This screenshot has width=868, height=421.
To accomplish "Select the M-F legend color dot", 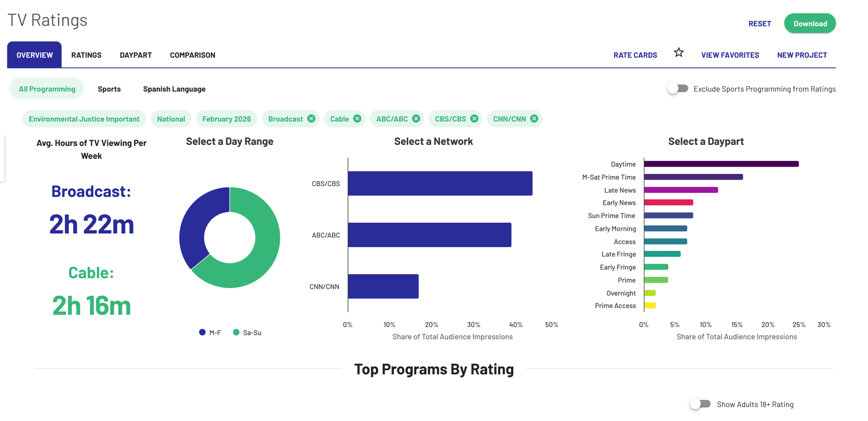I will (202, 332).
